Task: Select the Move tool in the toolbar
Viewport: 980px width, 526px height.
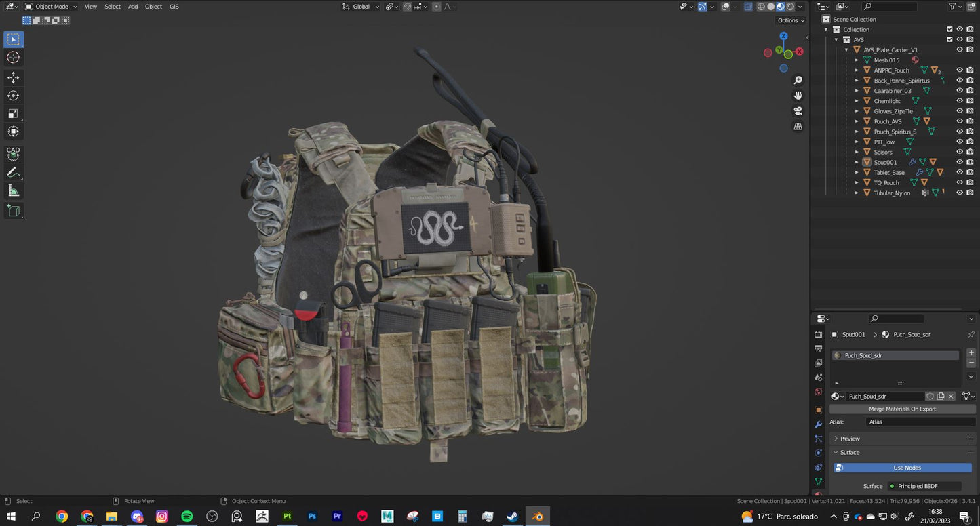Action: [x=12, y=77]
